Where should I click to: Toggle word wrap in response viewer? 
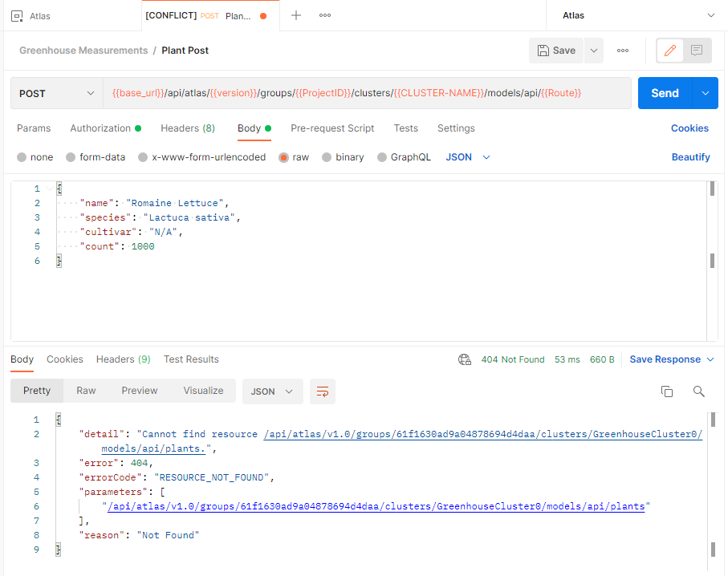323,391
